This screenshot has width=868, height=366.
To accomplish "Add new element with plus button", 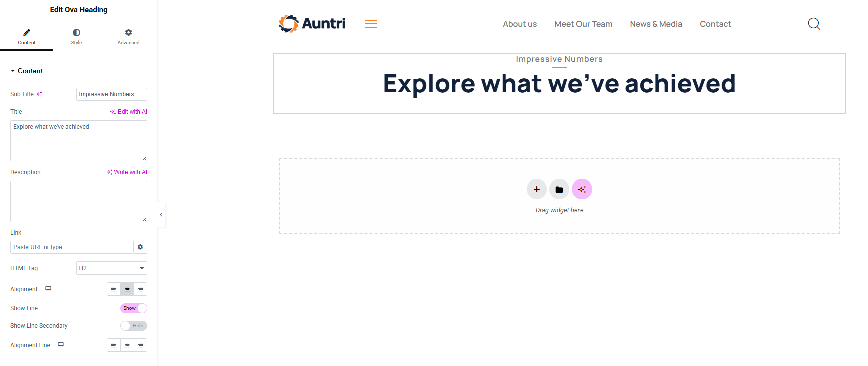I will (536, 189).
